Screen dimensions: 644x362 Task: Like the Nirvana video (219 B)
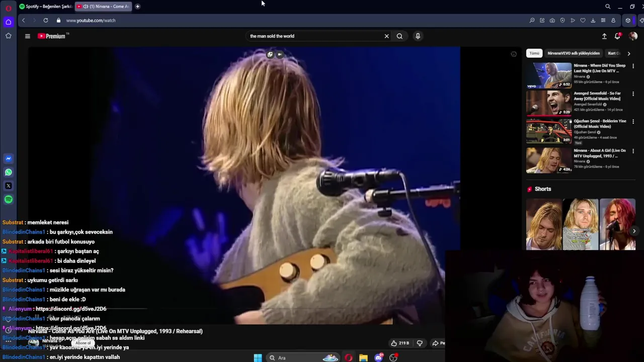400,343
